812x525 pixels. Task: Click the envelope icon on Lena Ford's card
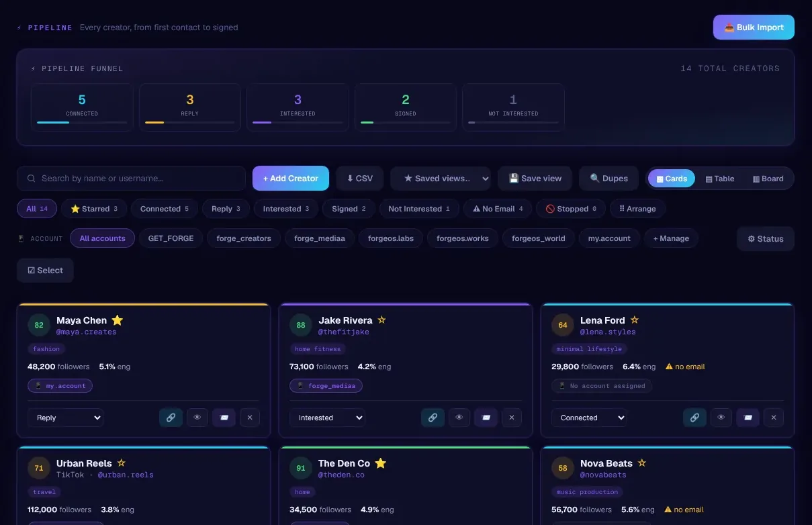pyautogui.click(x=748, y=418)
